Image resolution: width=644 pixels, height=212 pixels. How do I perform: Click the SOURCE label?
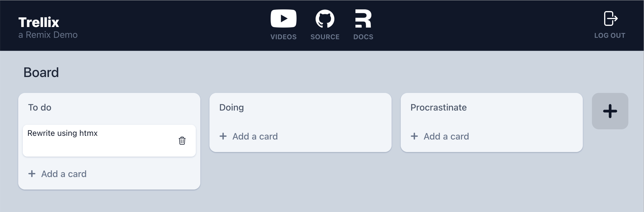pyautogui.click(x=325, y=37)
